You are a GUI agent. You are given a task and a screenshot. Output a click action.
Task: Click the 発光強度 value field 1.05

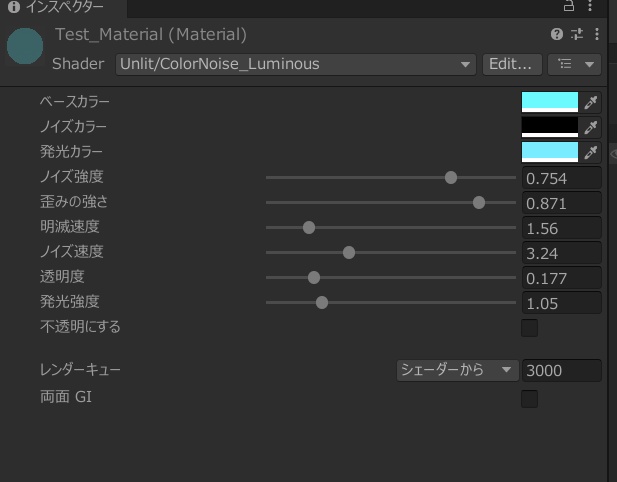pyautogui.click(x=562, y=303)
